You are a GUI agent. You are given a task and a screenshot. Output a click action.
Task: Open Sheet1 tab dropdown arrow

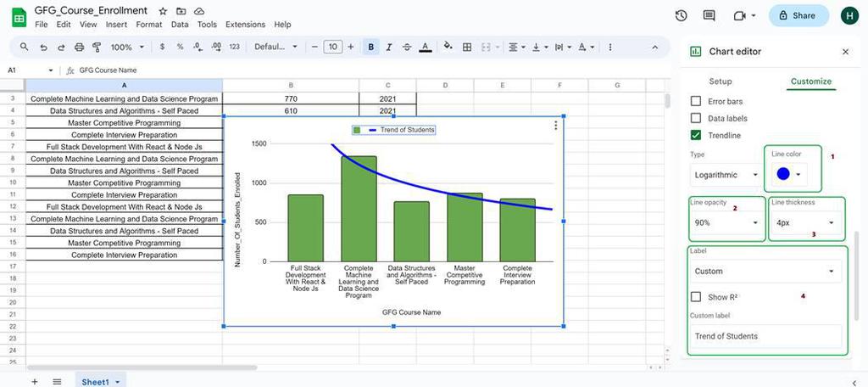(x=117, y=382)
